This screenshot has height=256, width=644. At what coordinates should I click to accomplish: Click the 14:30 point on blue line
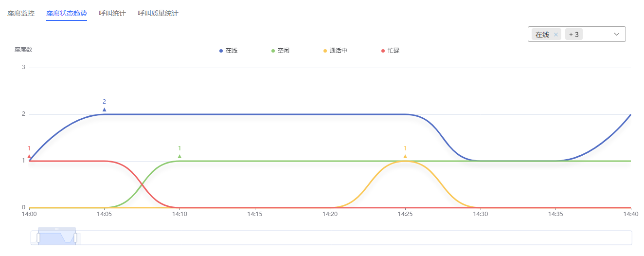(481, 161)
